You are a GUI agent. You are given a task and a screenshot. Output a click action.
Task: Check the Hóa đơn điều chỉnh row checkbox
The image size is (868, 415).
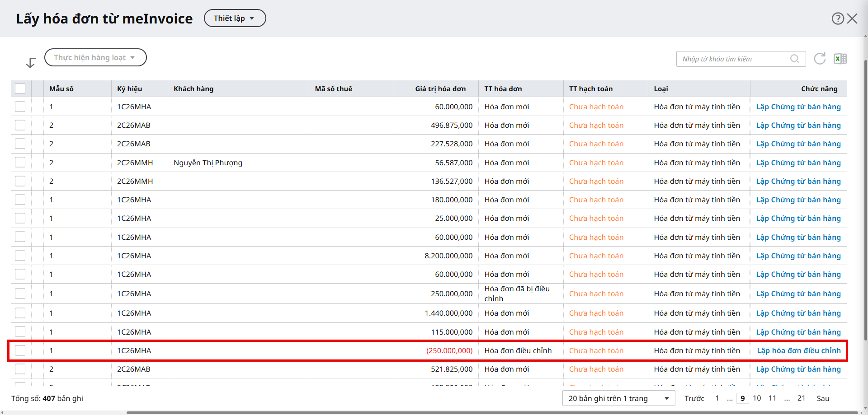click(x=20, y=350)
